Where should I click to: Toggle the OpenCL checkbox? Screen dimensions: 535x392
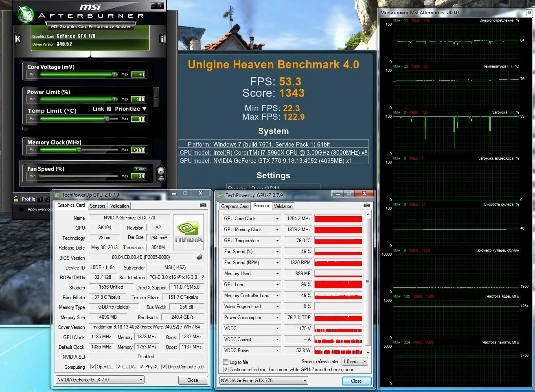coord(93,367)
